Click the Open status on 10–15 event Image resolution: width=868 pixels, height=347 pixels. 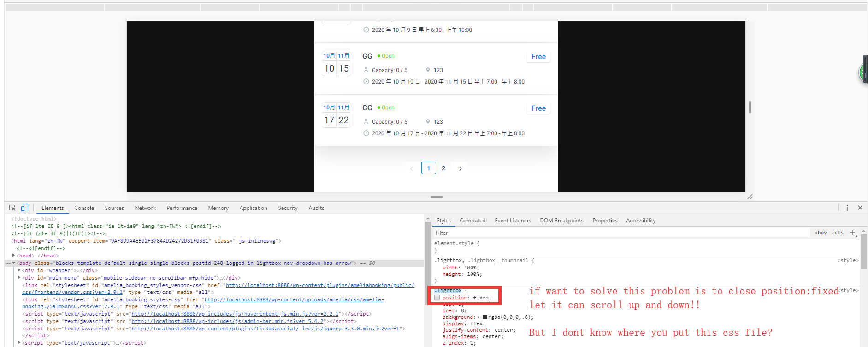pos(386,56)
